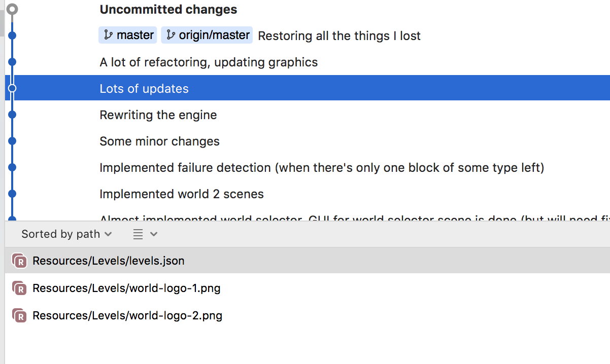Viewport: 610px width, 364px height.
Task: Click the renamed icon for world-logo-1.png
Action: tap(19, 288)
